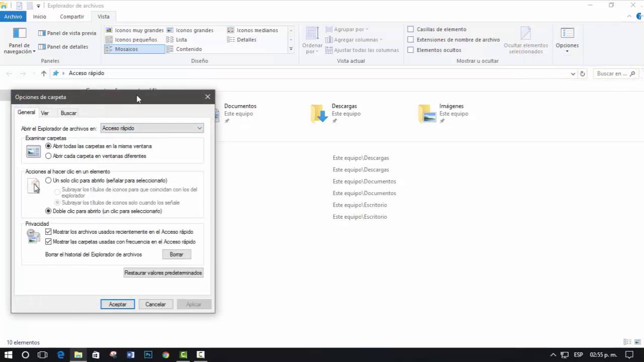Switch to the Ver tab
The height and width of the screenshot is (362, 644).
[x=44, y=113]
